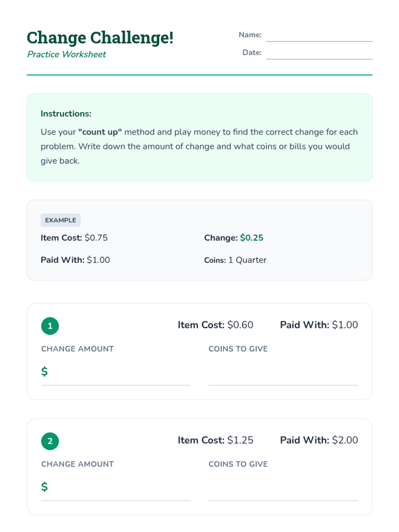399x532 pixels.
Task: Click the bold "count up" text
Action: 100,132
